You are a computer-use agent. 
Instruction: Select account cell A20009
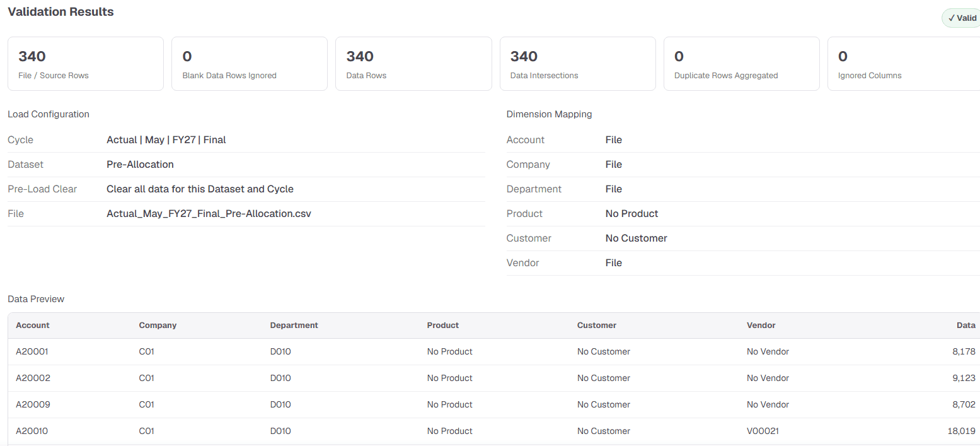[x=33, y=405]
